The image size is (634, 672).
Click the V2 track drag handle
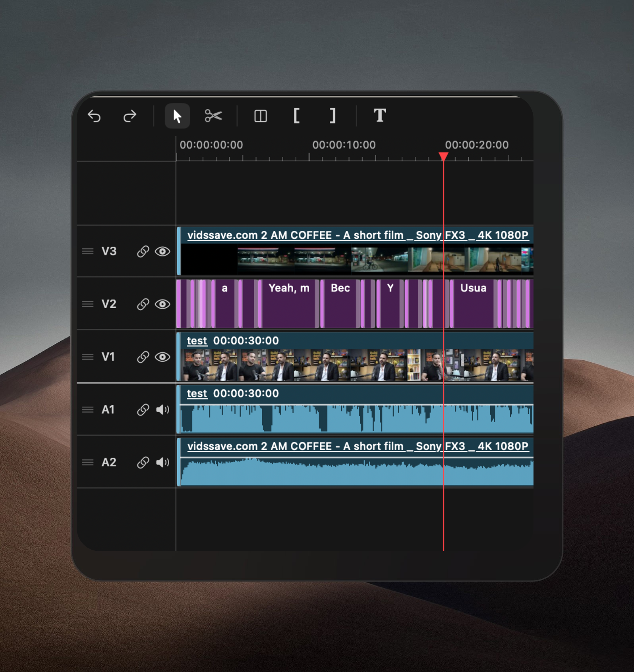[88, 304]
